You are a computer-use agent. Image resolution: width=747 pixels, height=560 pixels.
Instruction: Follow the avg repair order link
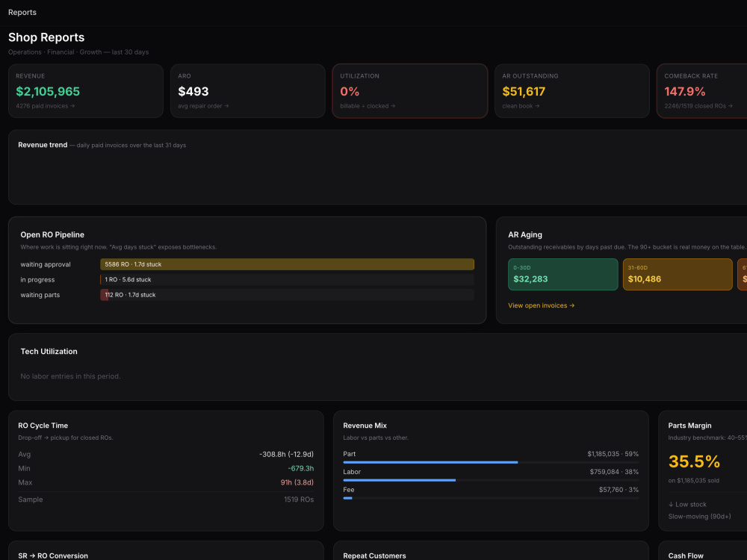click(203, 106)
